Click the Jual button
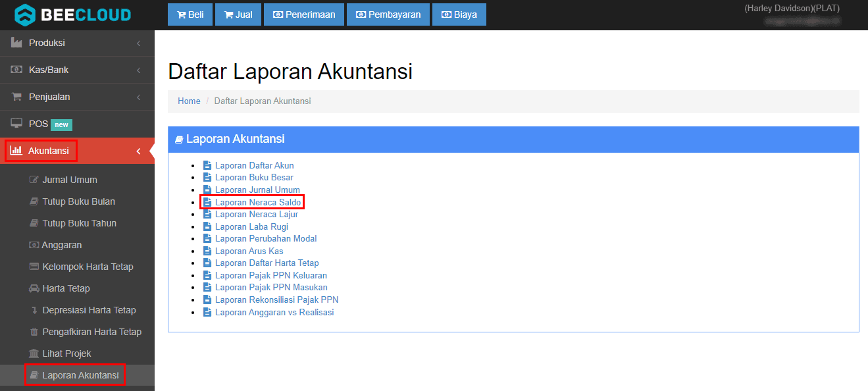The width and height of the screenshot is (868, 391). pyautogui.click(x=238, y=14)
